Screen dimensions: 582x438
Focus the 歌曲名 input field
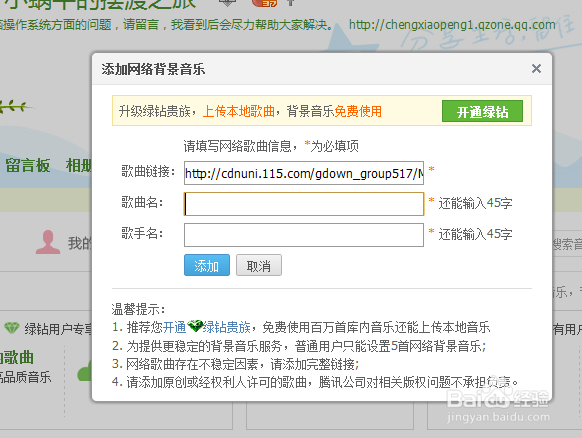(x=304, y=204)
